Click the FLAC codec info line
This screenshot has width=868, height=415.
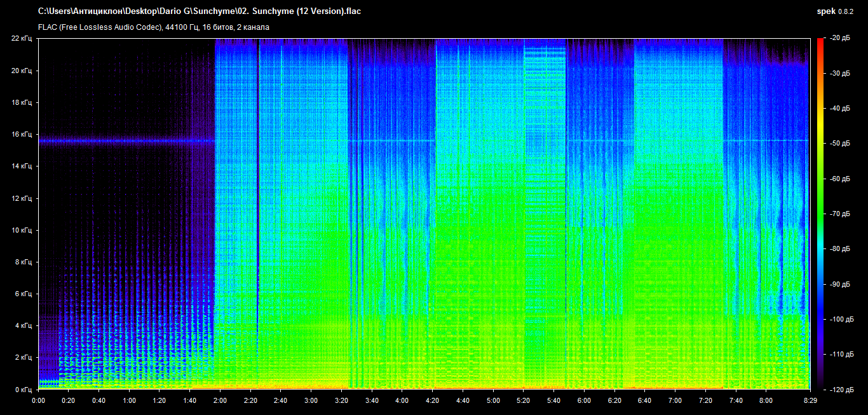click(154, 27)
